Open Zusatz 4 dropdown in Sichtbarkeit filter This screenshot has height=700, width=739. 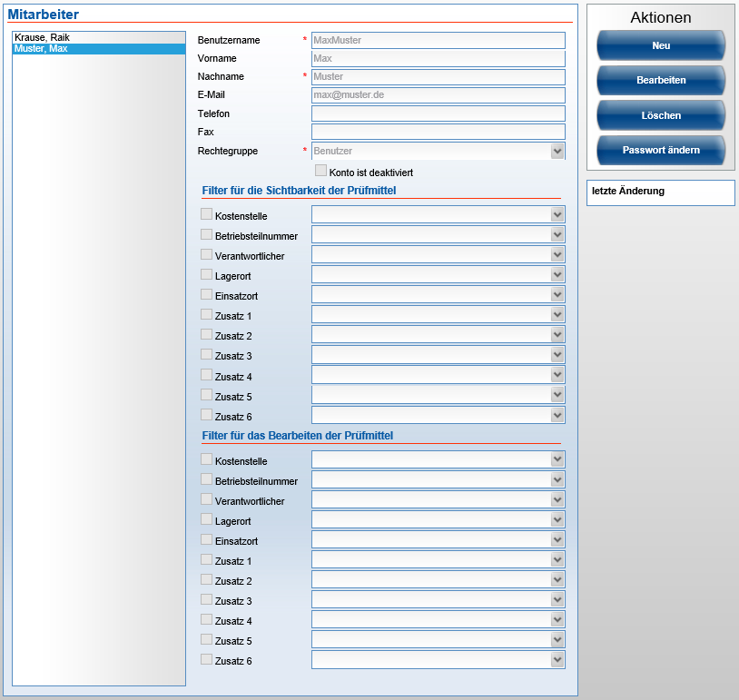(438, 375)
